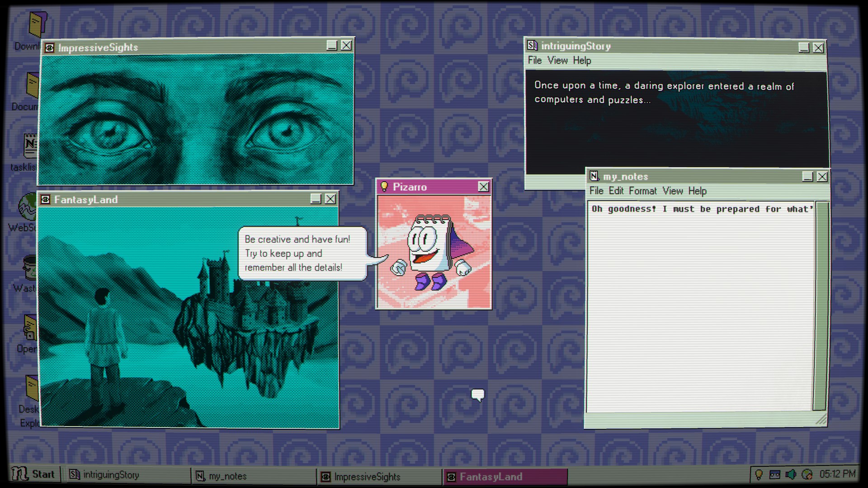Close the FantasyLand window
The image size is (868, 488).
point(330,199)
